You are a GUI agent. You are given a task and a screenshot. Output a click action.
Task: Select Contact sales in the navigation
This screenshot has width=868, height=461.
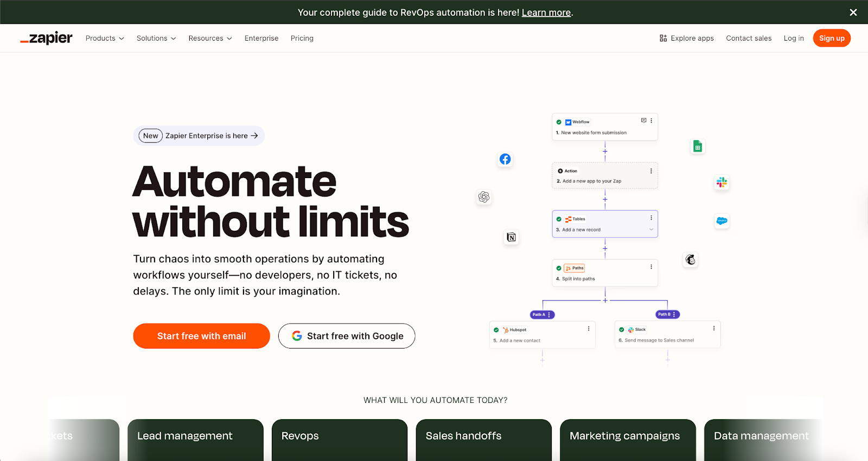click(x=749, y=38)
